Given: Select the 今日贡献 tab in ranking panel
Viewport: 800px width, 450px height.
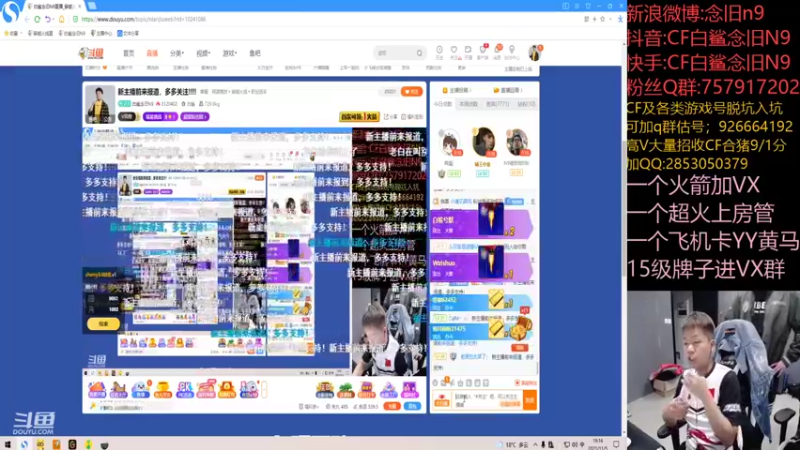Looking at the screenshot, I should (x=443, y=104).
